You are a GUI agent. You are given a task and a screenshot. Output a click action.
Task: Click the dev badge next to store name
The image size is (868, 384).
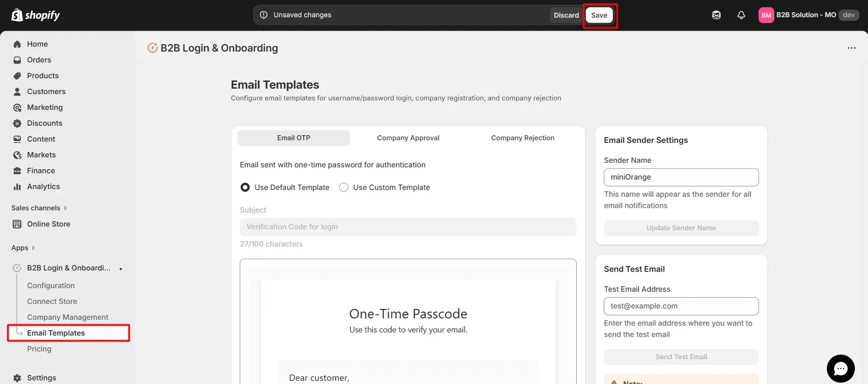tap(849, 15)
